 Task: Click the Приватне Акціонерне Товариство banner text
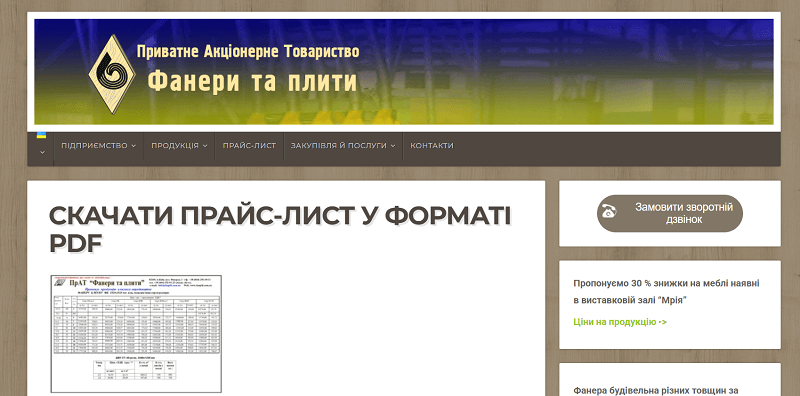[x=248, y=52]
